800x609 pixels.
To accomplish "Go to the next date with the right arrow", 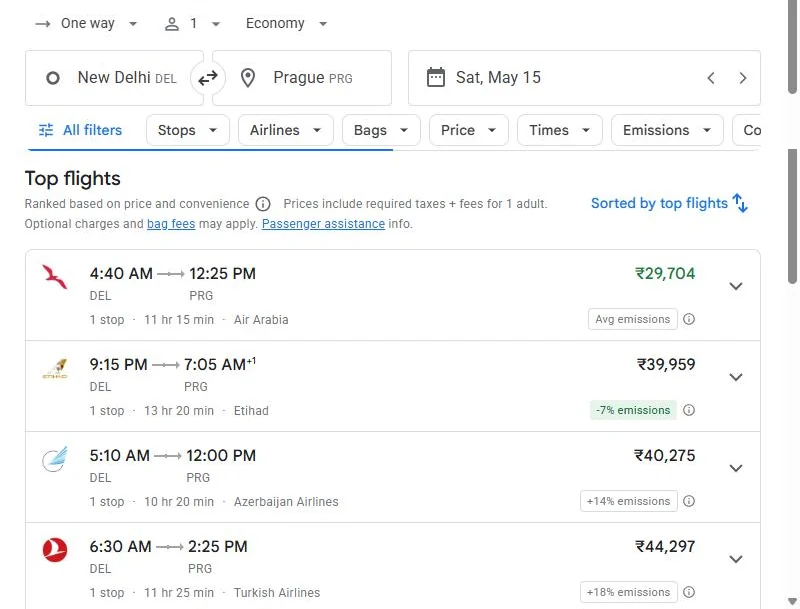I will 743,78.
